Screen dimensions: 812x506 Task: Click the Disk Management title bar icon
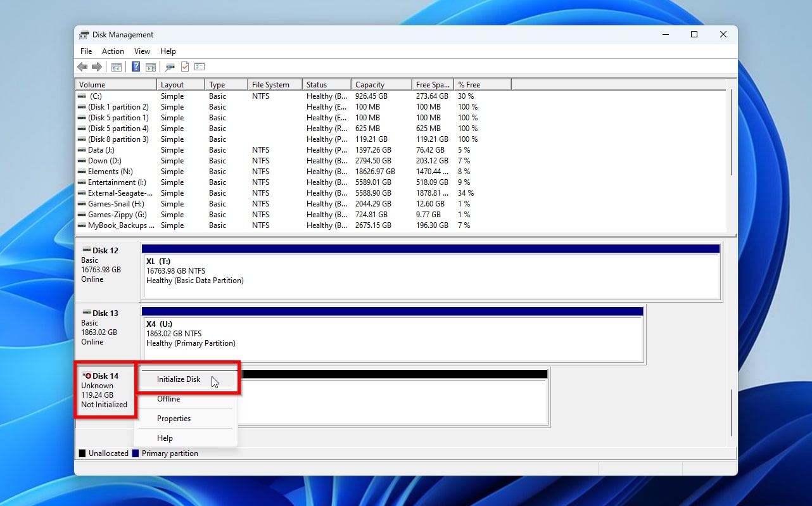84,35
